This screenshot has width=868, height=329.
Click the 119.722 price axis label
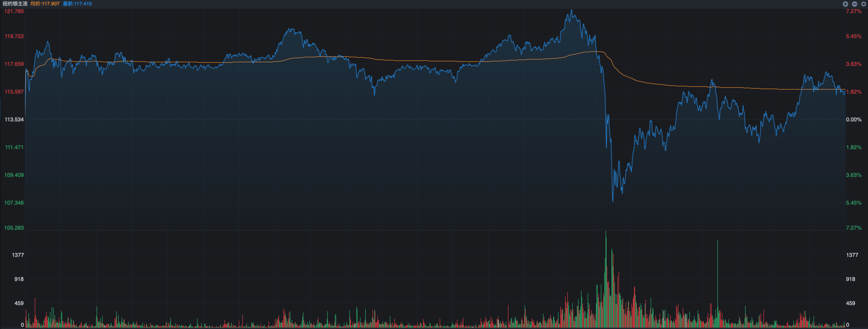(14, 36)
